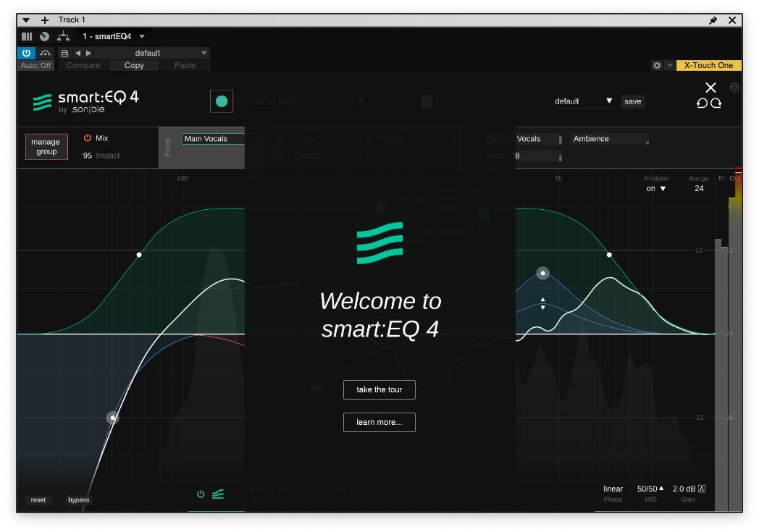Toggle the green band power icon at bottom
The width and height of the screenshot is (759, 532).
(x=201, y=494)
